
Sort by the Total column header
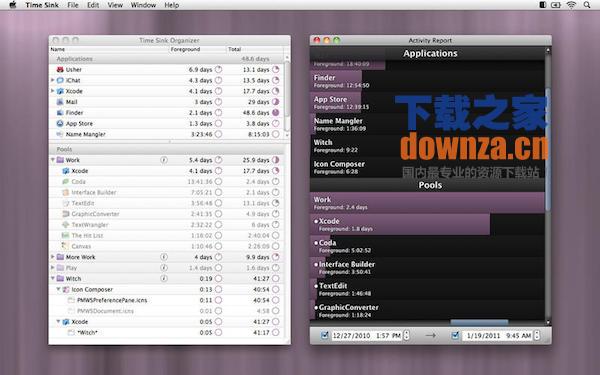coord(255,49)
